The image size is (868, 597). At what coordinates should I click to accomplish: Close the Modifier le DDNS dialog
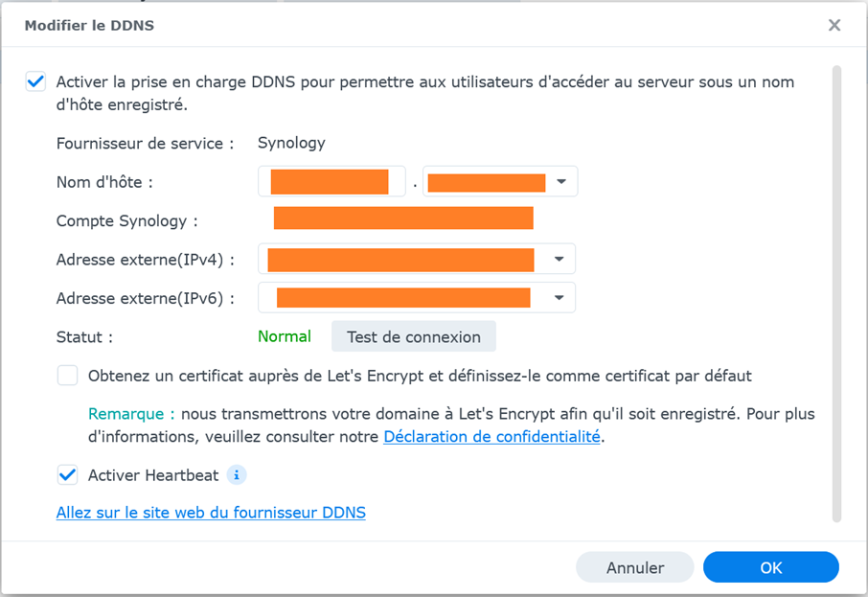click(834, 25)
